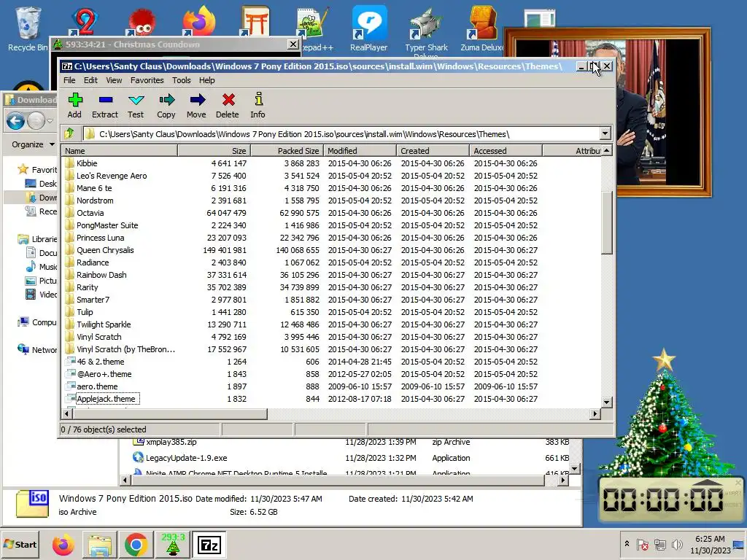The width and height of the screenshot is (747, 560).
Task: Sort by the Created column header
Action: coord(433,150)
